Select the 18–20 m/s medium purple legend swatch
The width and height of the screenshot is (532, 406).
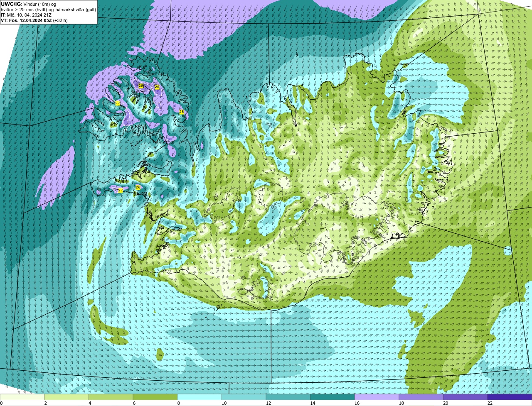(421, 397)
